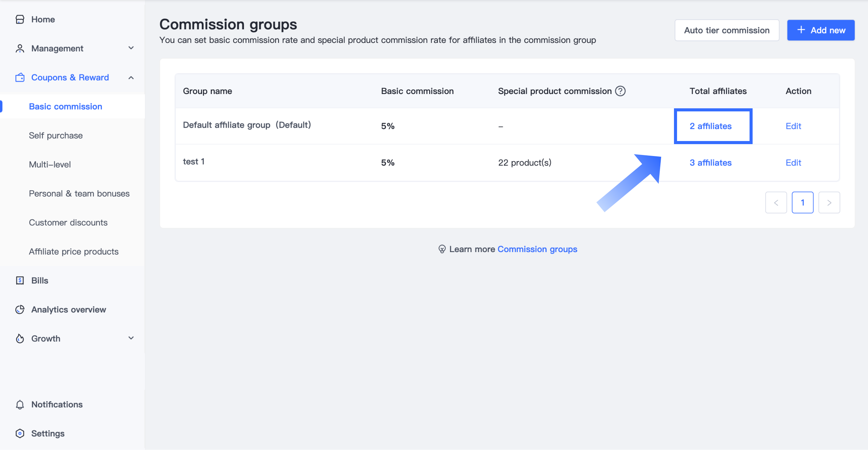The width and height of the screenshot is (868, 450).
Task: Collapse the Coupons & Reward section chevron
Action: point(131,78)
